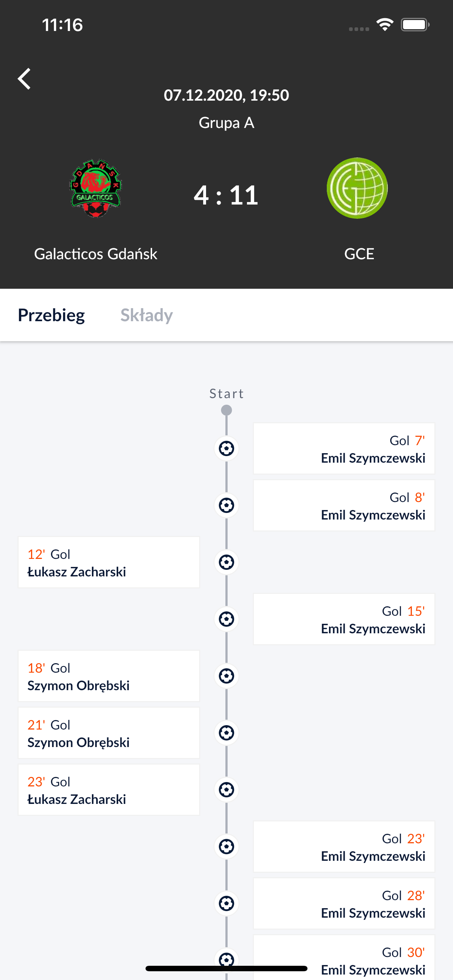453x980 pixels.
Task: Tap the 4 : 11 match score
Action: pyautogui.click(x=226, y=195)
